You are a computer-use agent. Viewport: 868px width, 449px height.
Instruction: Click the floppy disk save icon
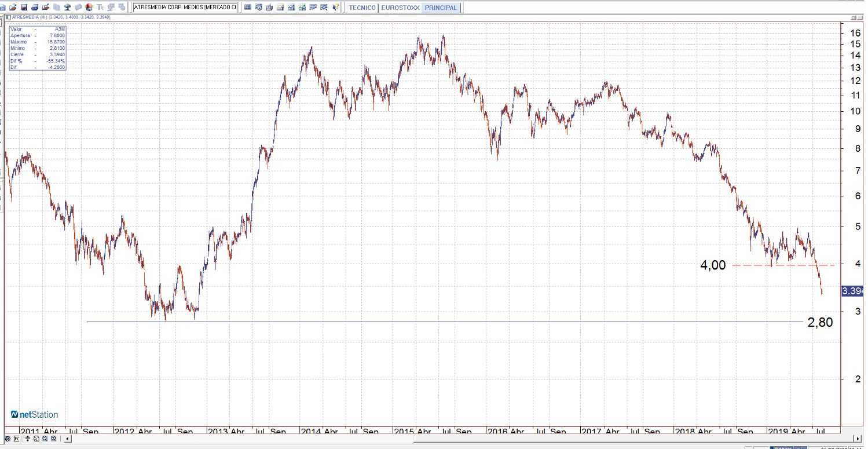coord(24,8)
